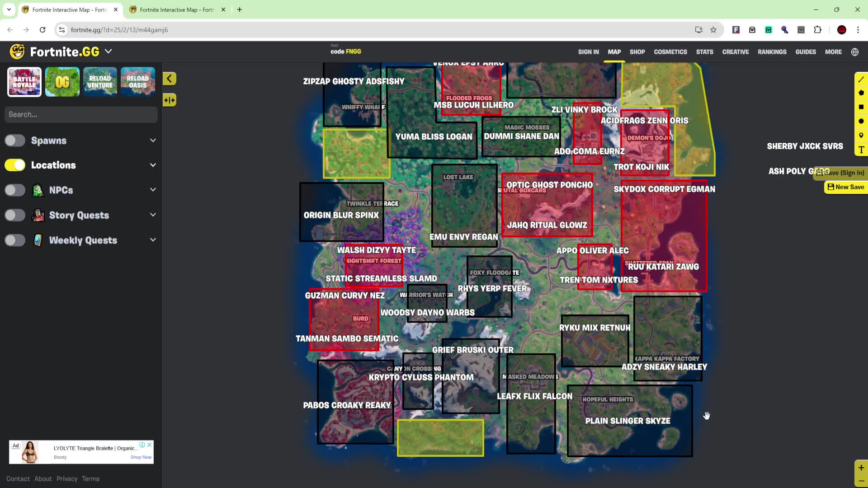
Task: Click SIGN IN link
Action: coord(588,52)
